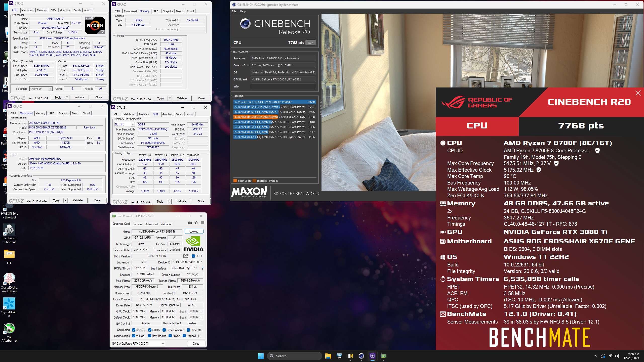Click the Windows Start button

click(x=261, y=356)
